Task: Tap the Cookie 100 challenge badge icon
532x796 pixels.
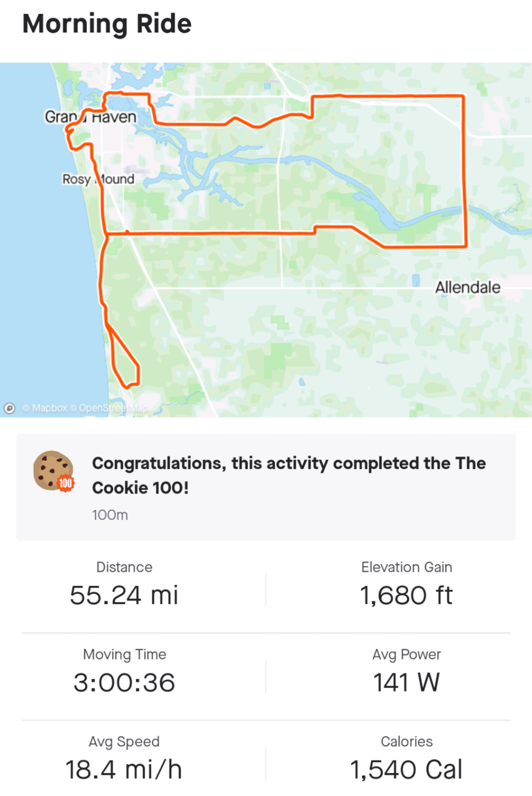Action: [54, 471]
